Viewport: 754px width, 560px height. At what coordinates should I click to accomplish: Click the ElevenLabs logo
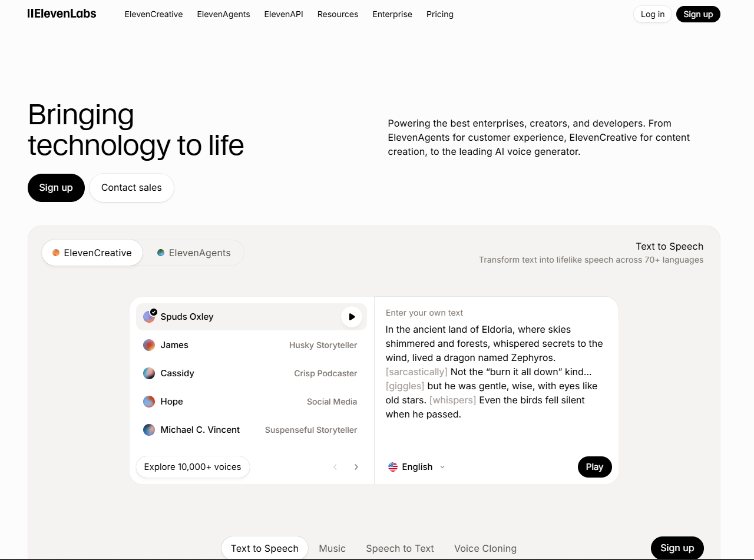click(62, 14)
